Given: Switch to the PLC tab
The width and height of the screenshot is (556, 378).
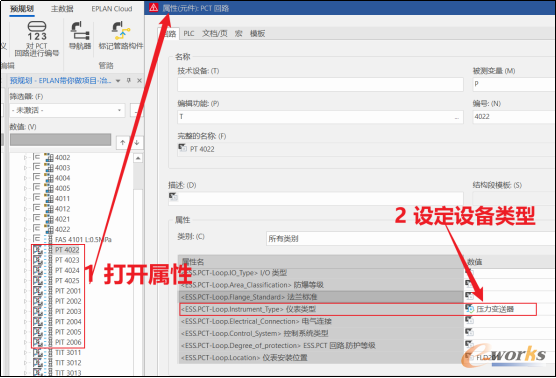Looking at the screenshot, I should [x=189, y=33].
